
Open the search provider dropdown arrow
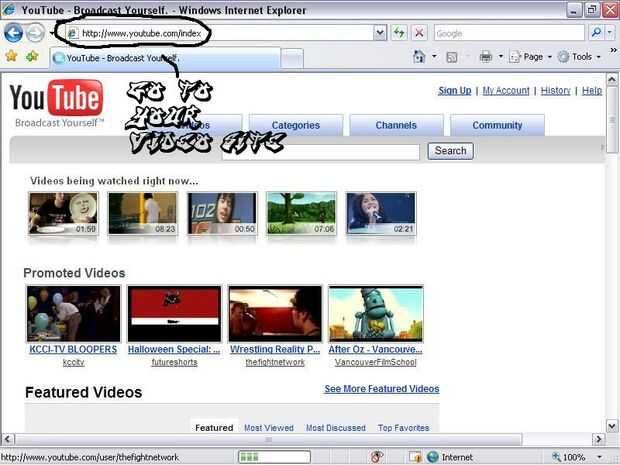pos(610,33)
